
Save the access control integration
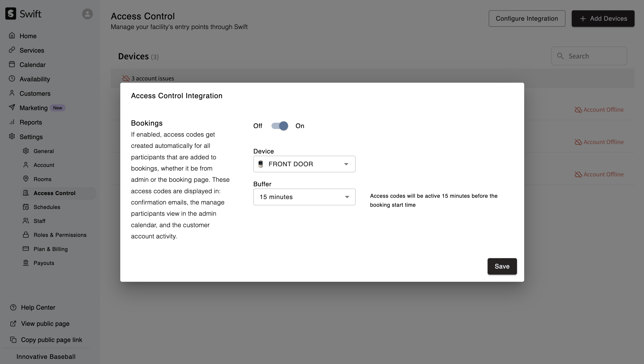(502, 266)
